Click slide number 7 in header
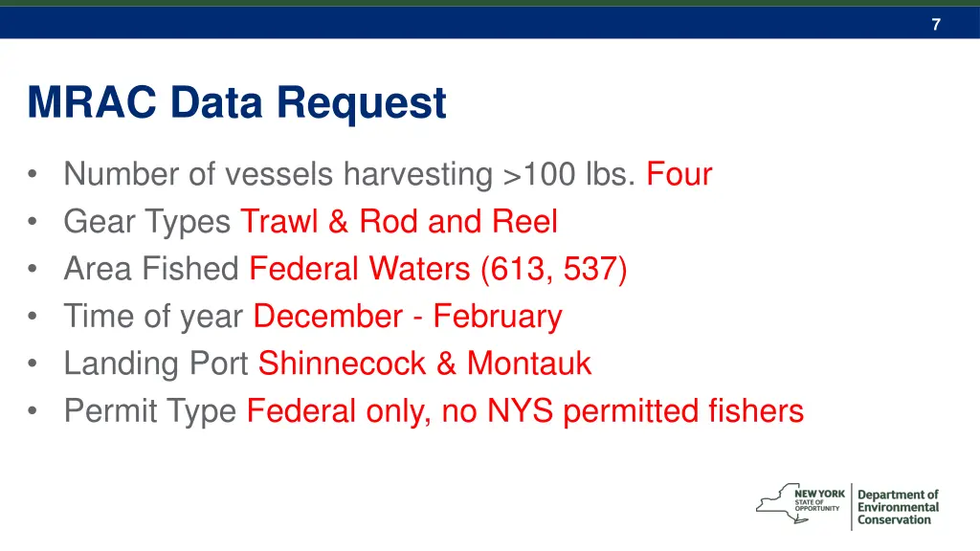Image resolution: width=980 pixels, height=551 pixels. pos(936,24)
